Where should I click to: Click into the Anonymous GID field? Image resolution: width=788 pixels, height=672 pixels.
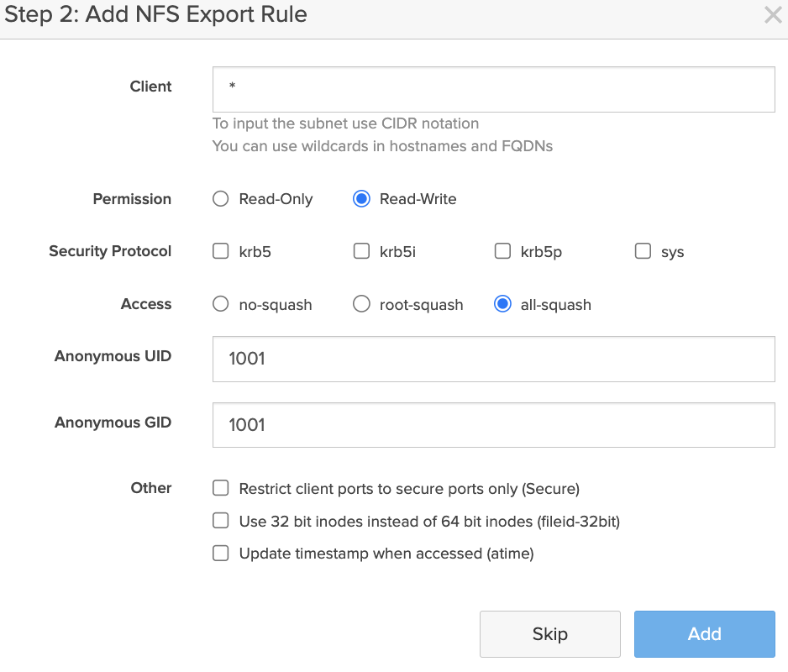(493, 425)
